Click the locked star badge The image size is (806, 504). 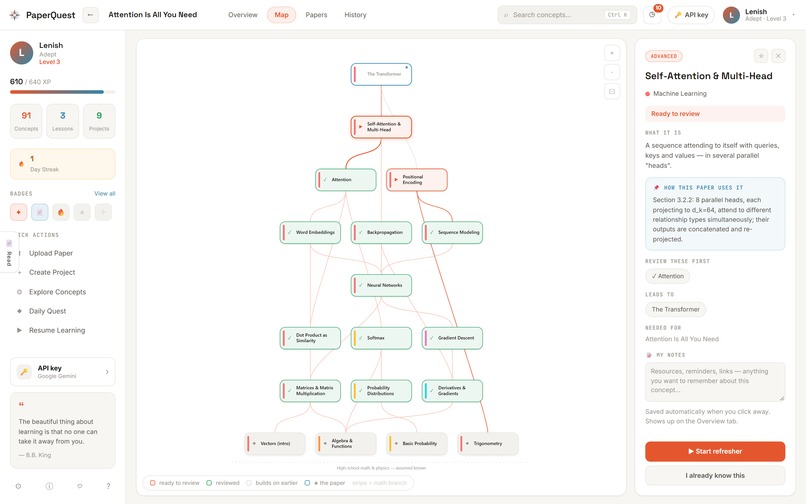82,212
